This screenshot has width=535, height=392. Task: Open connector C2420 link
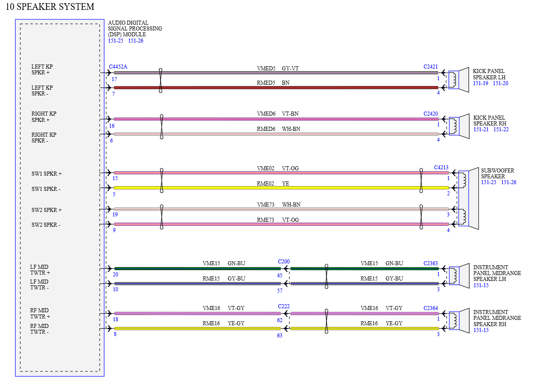tap(431, 113)
